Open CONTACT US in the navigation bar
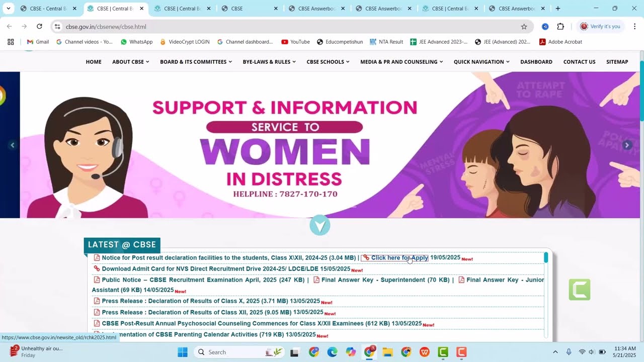 [579, 62]
